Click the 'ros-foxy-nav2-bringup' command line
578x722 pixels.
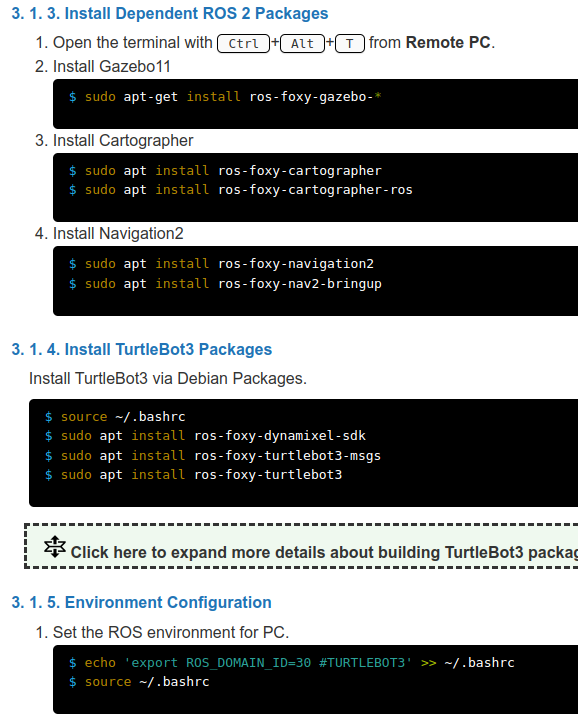point(225,284)
